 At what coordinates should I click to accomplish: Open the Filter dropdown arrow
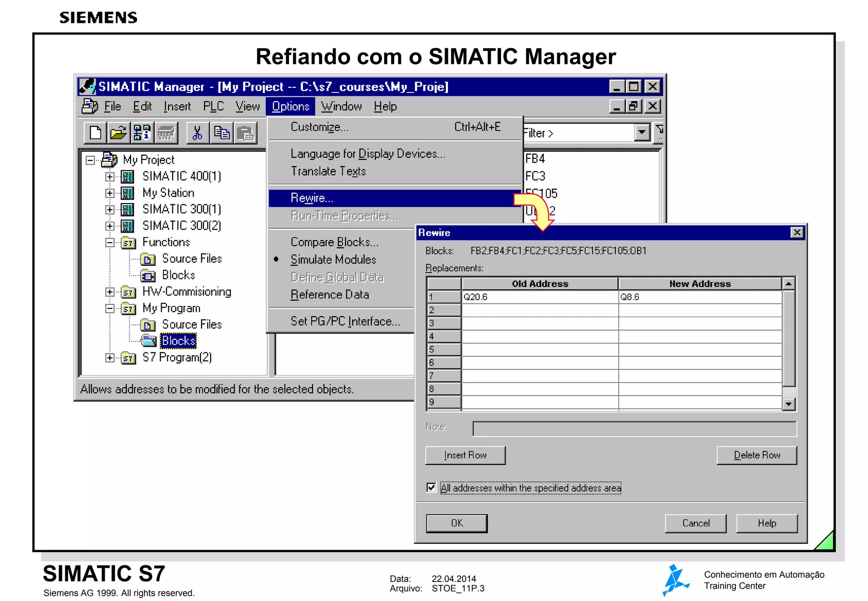pyautogui.click(x=642, y=133)
